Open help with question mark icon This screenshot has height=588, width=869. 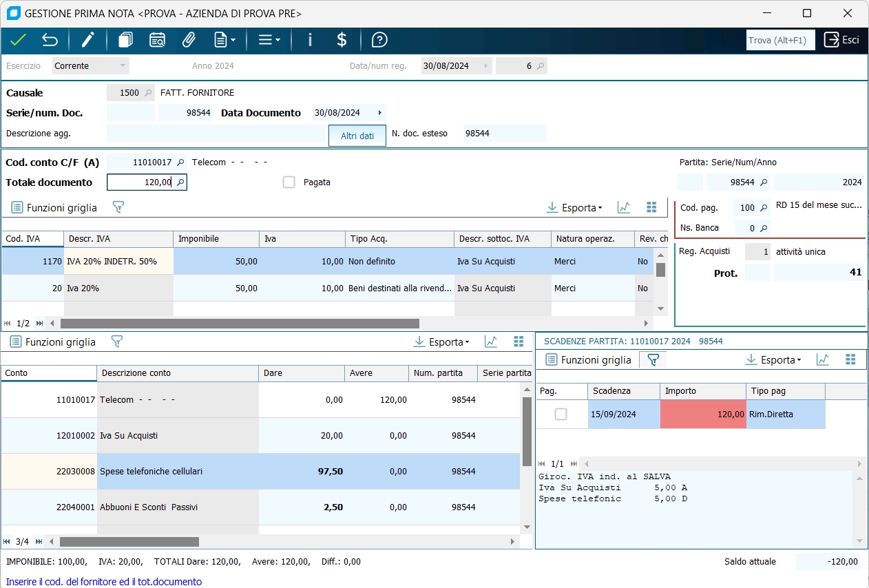pyautogui.click(x=379, y=40)
